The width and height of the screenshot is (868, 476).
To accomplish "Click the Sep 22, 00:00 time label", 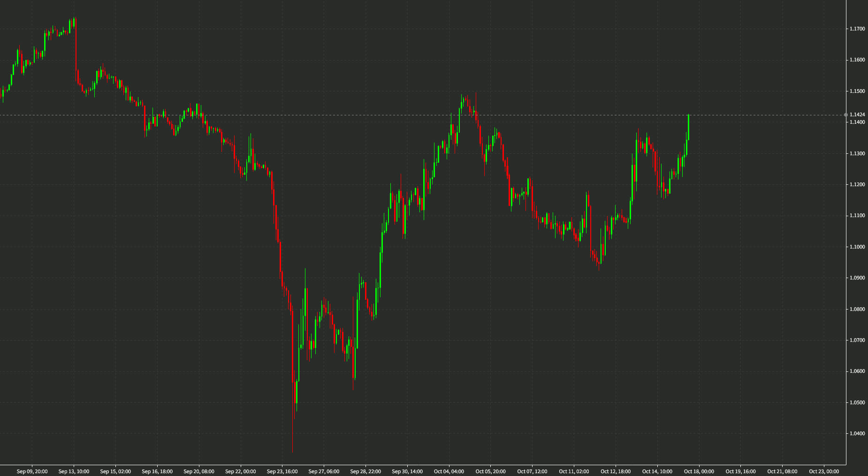I will pyautogui.click(x=241, y=471).
